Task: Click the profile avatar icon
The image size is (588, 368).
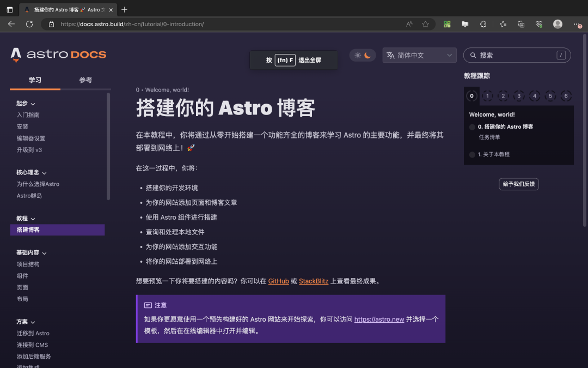Action: tap(556, 24)
